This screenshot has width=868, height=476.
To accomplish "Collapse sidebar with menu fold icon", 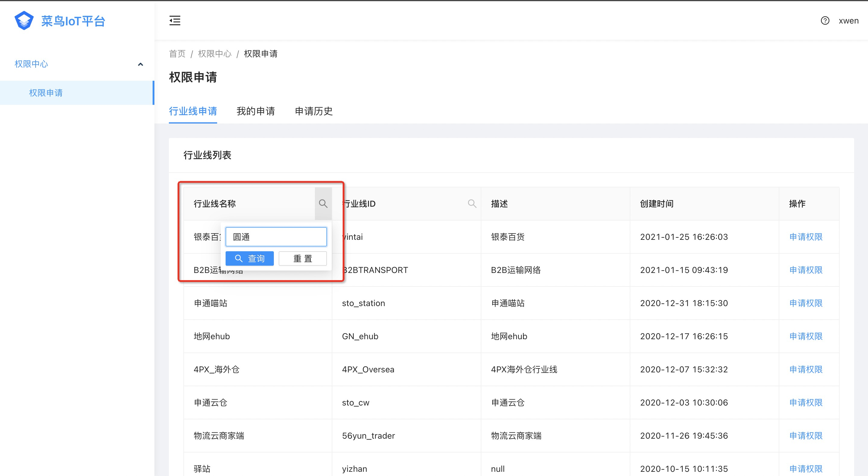I will pos(175,20).
